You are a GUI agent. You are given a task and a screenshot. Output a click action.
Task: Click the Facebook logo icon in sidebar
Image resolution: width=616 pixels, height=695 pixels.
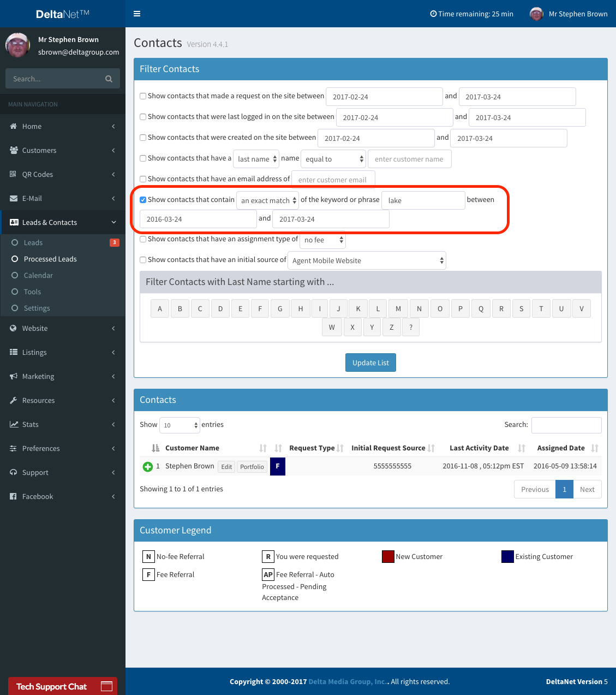[x=13, y=496]
